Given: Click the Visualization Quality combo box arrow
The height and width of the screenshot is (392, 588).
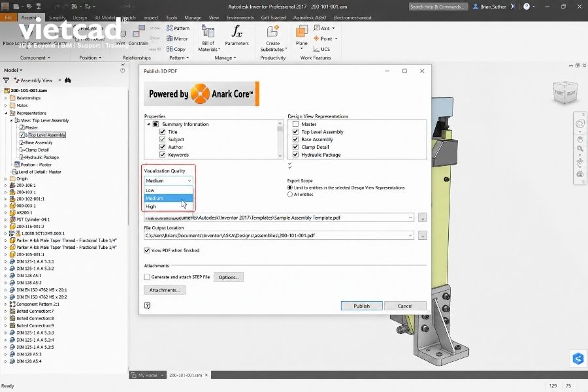Looking at the screenshot, I should (x=189, y=181).
